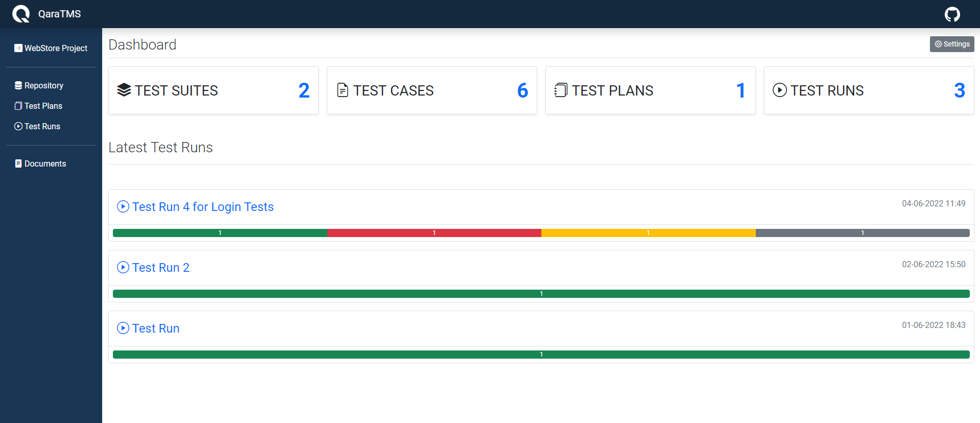Click the Test Runs play icon in sidebar

pyautogui.click(x=18, y=126)
